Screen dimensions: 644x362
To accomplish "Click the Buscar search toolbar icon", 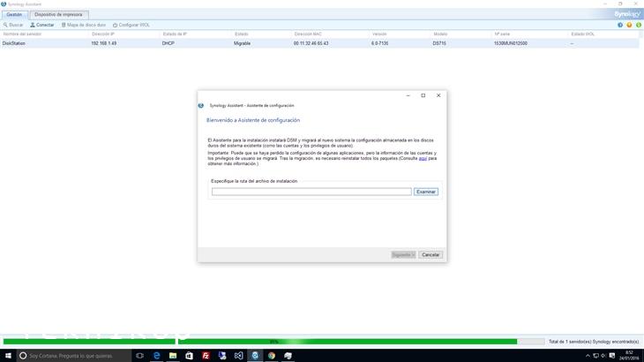I will tap(13, 25).
